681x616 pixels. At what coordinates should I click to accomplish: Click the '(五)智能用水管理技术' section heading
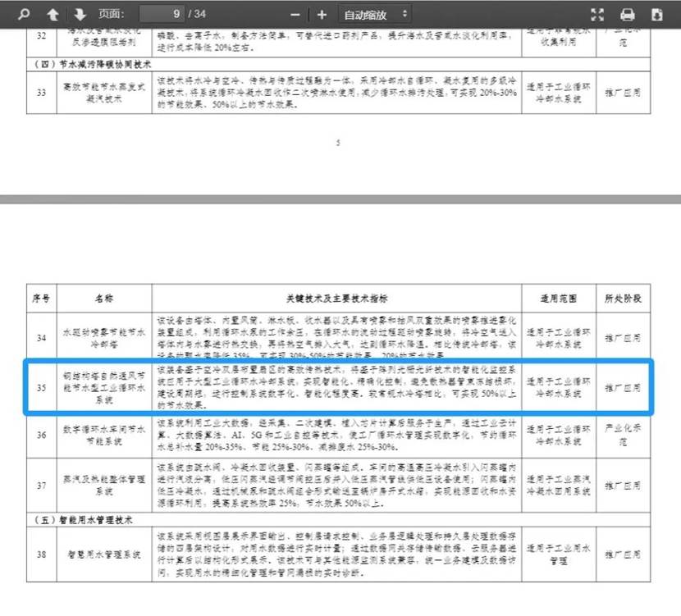pos(83,520)
